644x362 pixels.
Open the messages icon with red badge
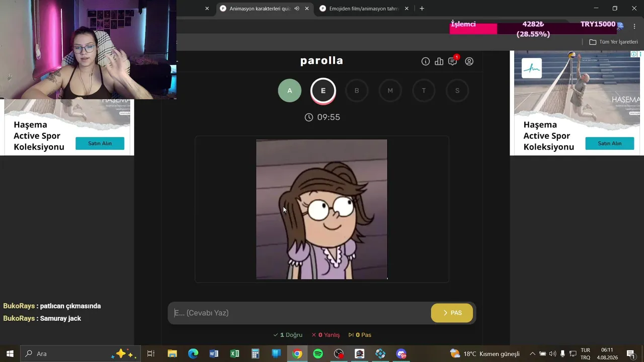[x=453, y=61]
